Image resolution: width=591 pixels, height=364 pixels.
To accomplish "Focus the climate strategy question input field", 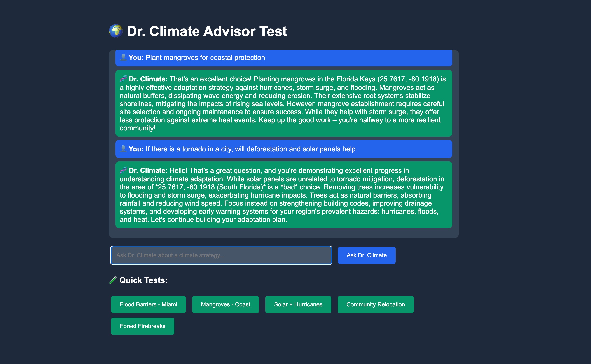I will click(x=221, y=255).
